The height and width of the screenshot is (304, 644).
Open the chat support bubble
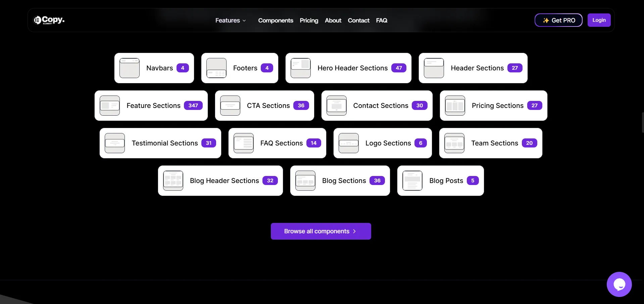(x=619, y=284)
